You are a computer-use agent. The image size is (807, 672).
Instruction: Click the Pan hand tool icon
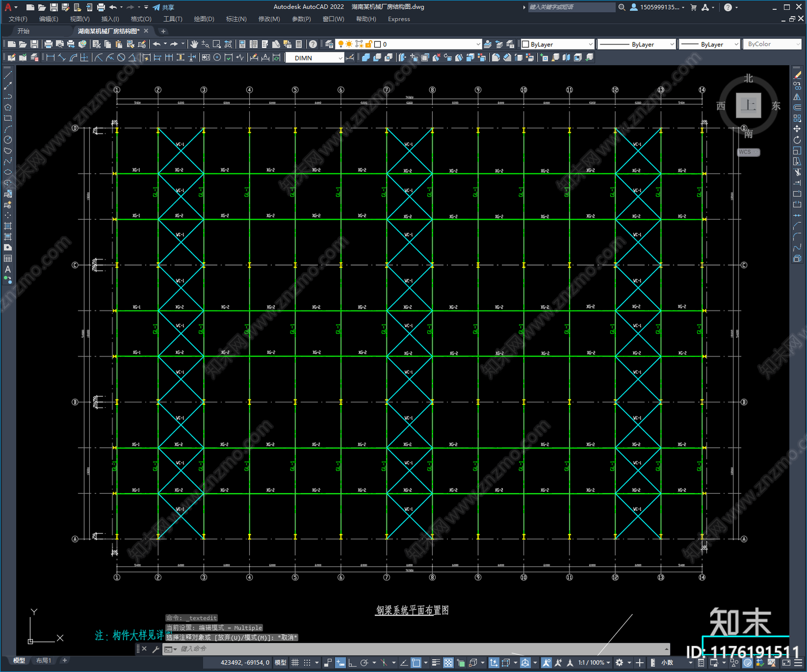tap(194, 44)
